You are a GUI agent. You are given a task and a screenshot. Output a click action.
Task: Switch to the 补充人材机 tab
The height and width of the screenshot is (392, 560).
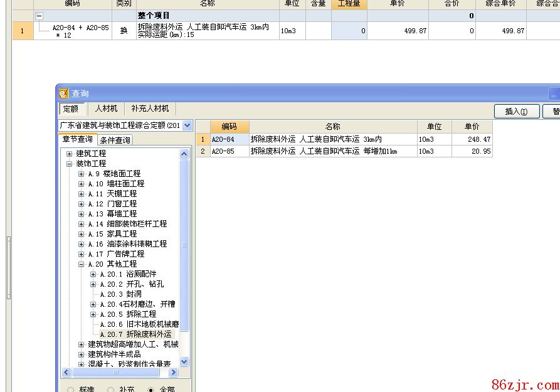[150, 109]
